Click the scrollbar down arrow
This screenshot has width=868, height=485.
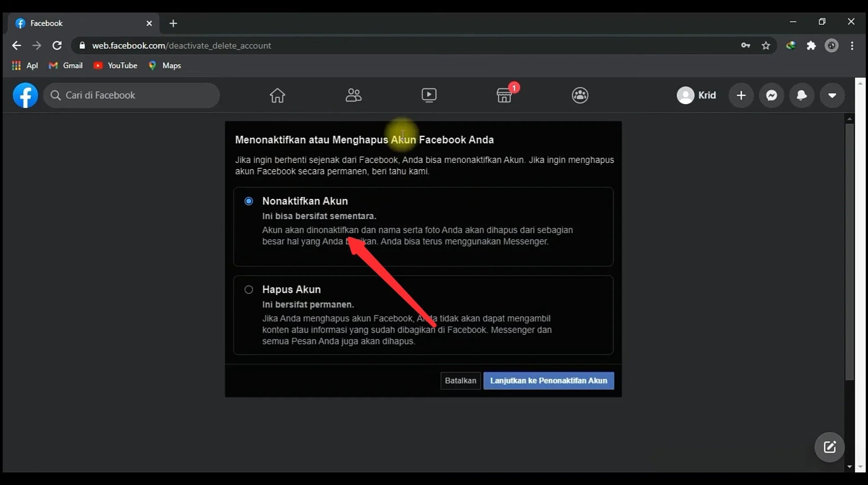(849, 467)
